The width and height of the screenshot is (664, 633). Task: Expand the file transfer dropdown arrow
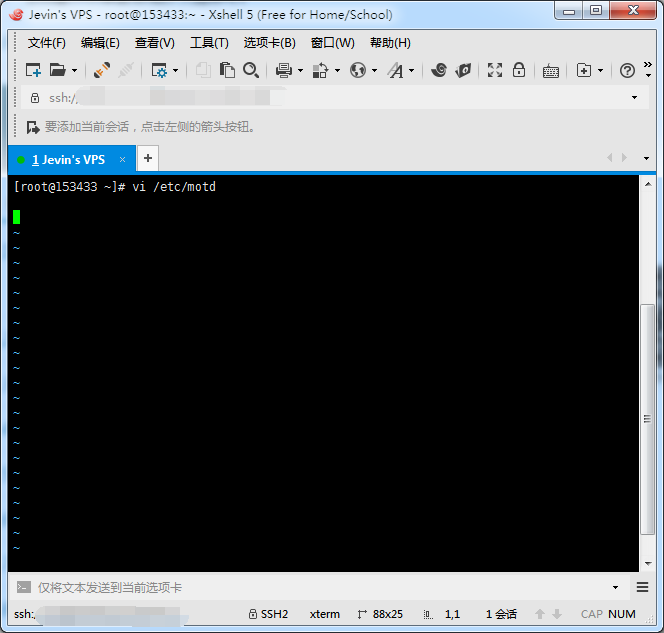(x=338, y=70)
